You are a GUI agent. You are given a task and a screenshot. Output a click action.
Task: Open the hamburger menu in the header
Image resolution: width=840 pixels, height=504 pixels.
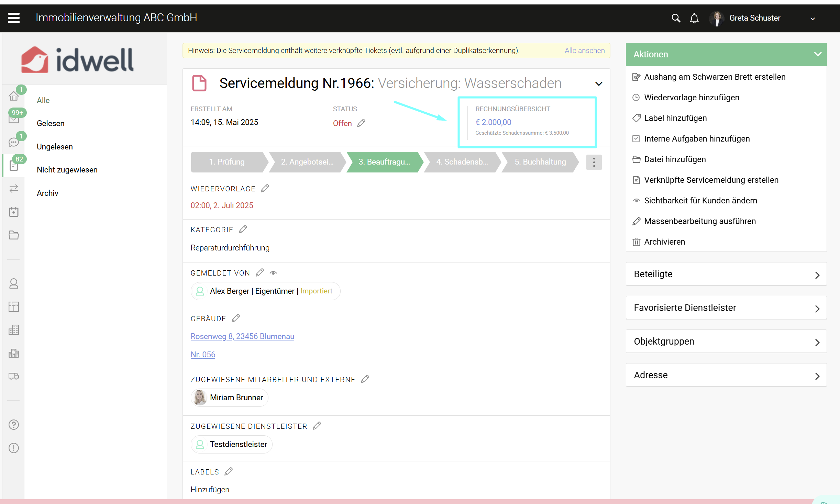coord(14,18)
